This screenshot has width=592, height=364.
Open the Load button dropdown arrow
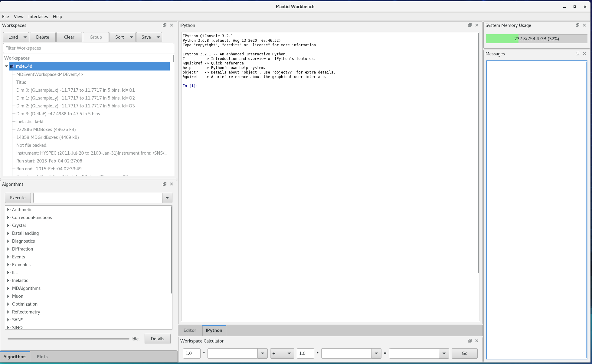tap(25, 37)
